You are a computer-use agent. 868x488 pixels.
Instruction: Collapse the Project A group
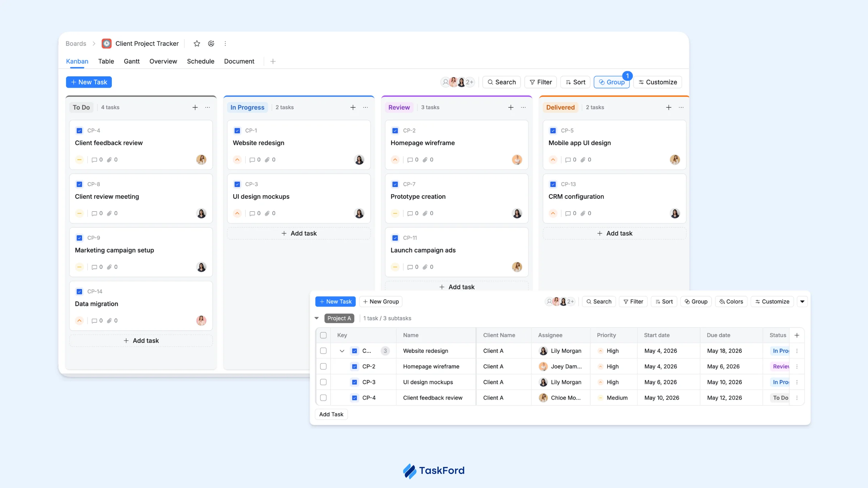[x=317, y=318]
